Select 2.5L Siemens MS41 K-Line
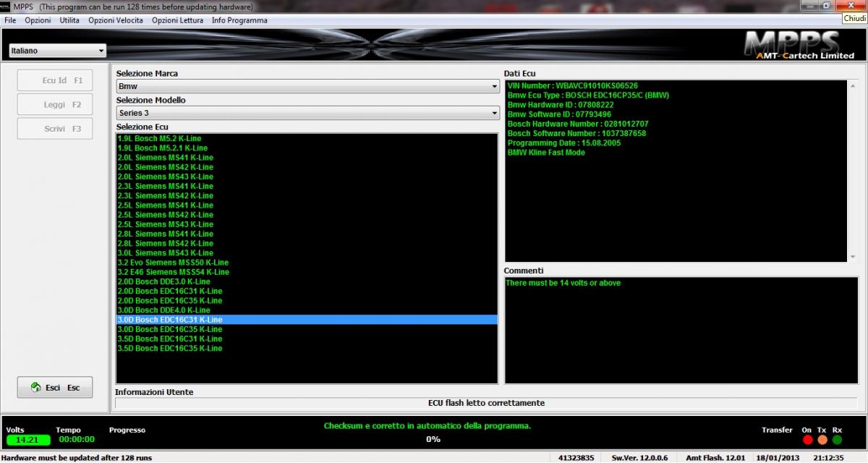 307,205
